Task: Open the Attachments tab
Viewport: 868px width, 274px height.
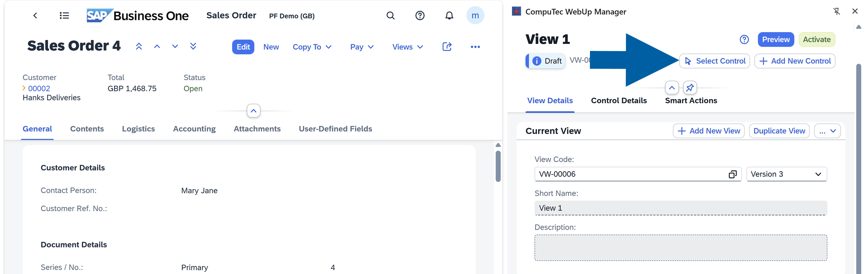Action: (x=257, y=129)
